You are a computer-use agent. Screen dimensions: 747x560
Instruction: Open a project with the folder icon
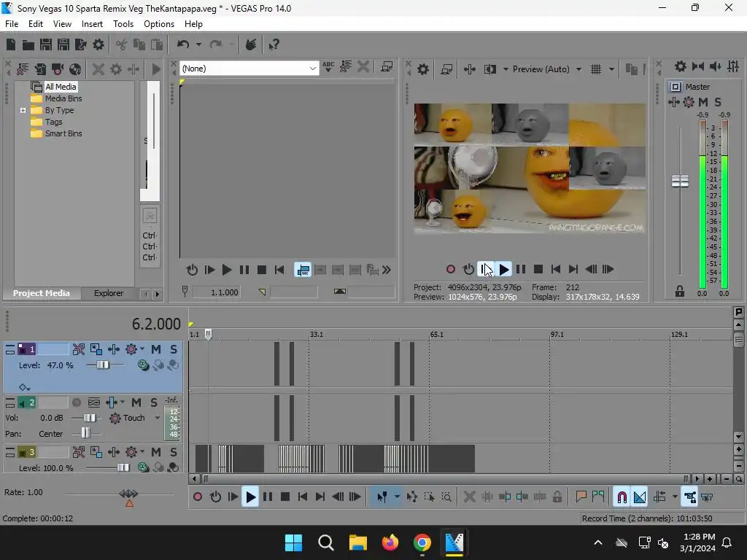coord(28,44)
